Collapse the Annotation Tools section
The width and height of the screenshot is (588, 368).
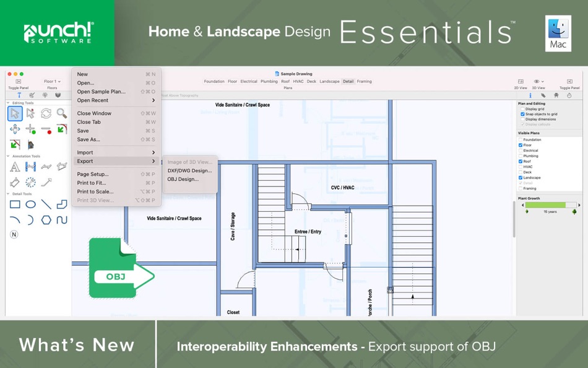[8, 156]
